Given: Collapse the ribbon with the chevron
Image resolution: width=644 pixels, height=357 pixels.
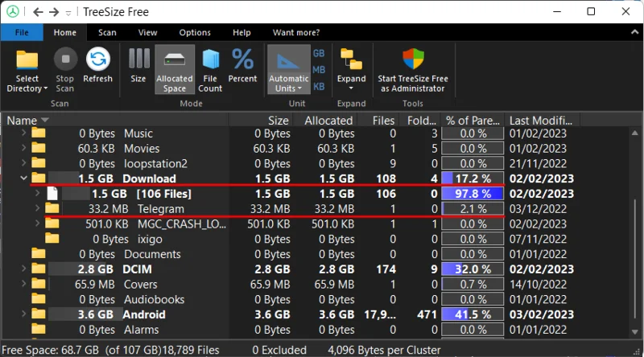Looking at the screenshot, I should click(634, 32).
